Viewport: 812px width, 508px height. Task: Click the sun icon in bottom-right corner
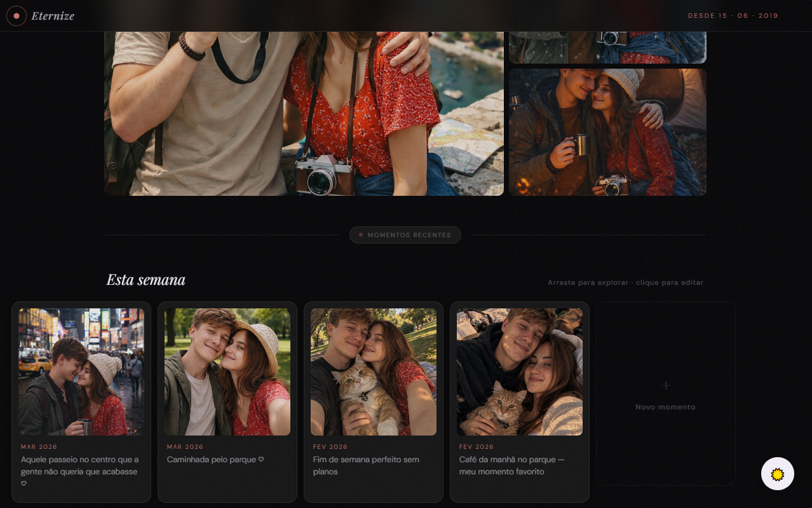pos(777,474)
